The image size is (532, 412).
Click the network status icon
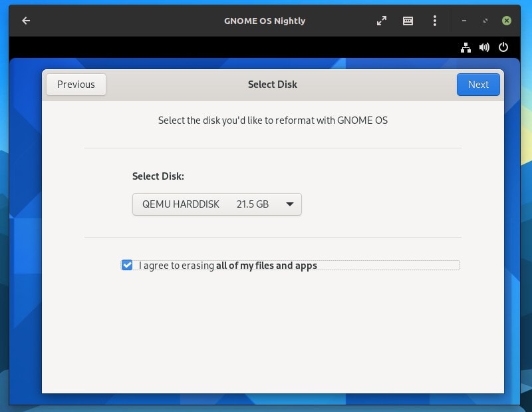[x=465, y=47]
